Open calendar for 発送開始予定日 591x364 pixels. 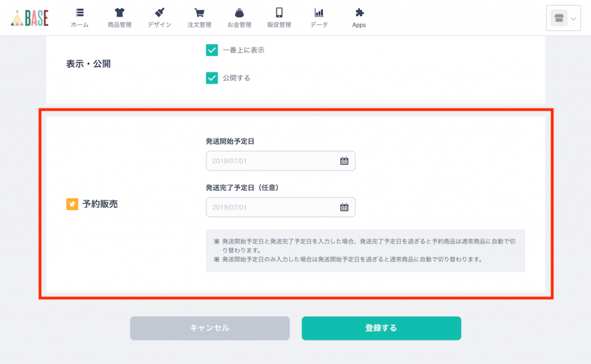(344, 161)
